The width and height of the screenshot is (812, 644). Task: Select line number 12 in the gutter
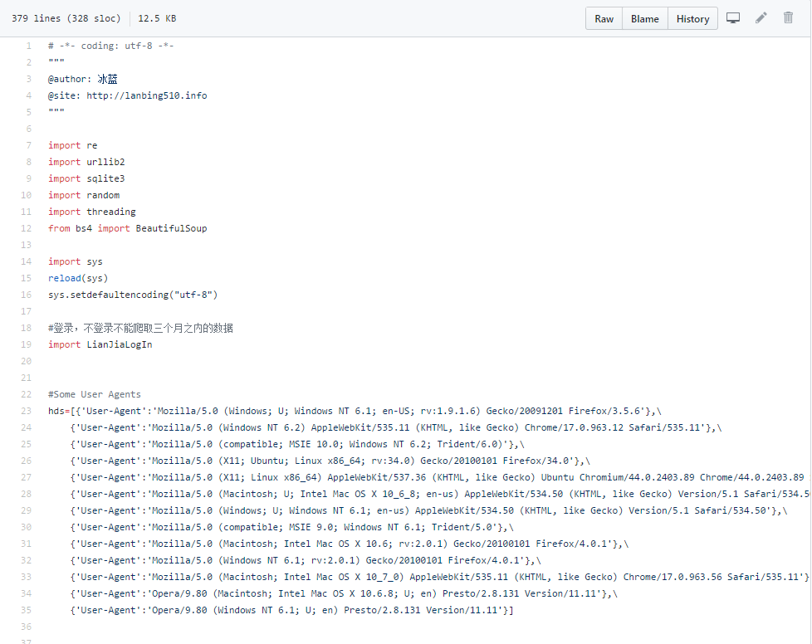tap(27, 228)
